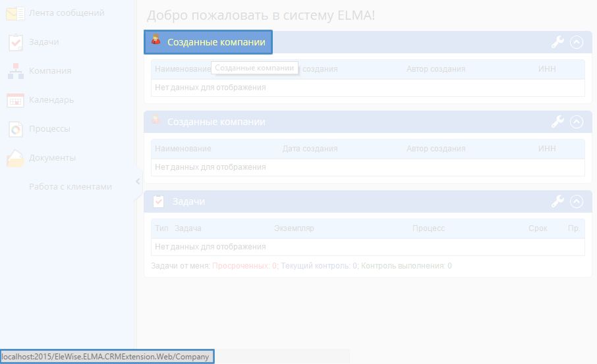Sort second Созданные компании table by Дата создания

[x=310, y=149]
